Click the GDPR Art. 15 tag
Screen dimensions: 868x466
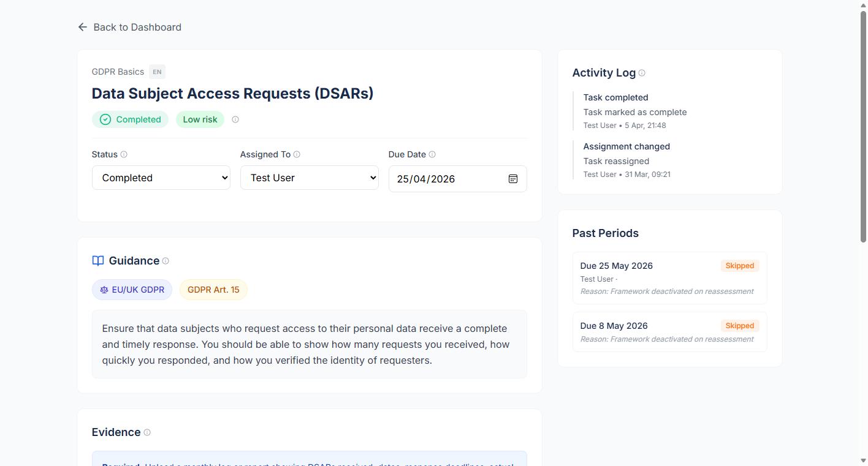tap(213, 290)
